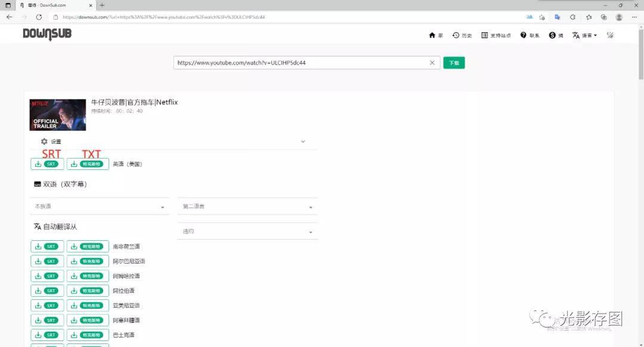
Task: Expand the settings section chevron
Action: click(x=303, y=141)
